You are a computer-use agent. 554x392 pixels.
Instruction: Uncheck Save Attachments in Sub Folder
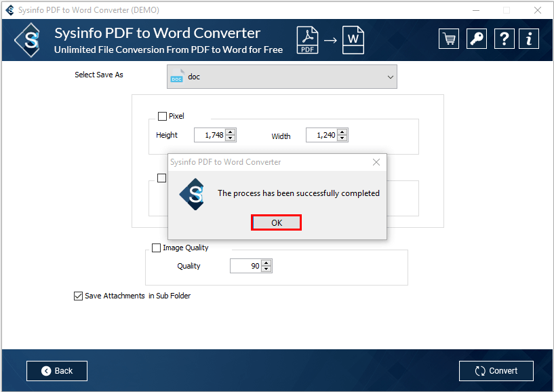pos(78,296)
